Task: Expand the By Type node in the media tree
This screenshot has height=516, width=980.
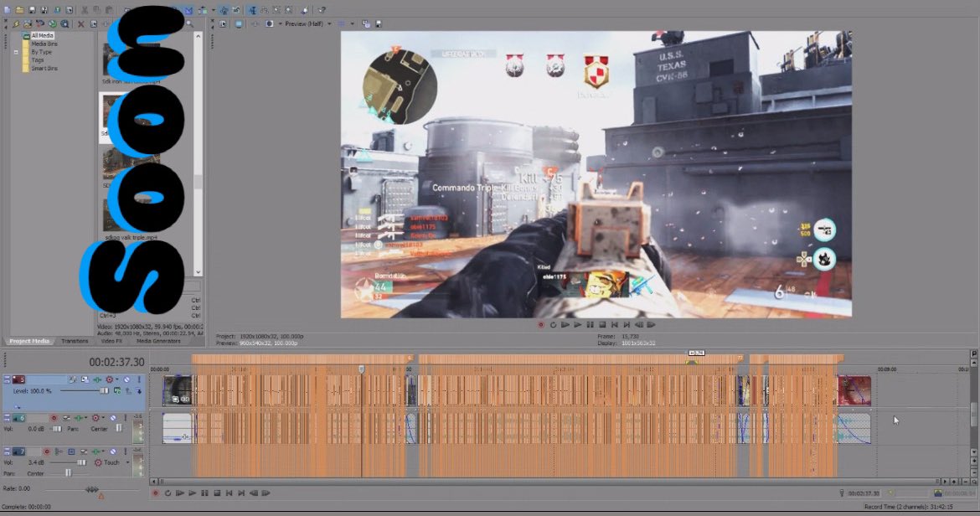Action: pos(16,53)
